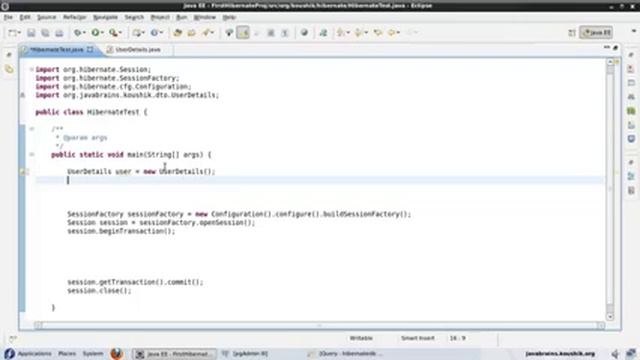
Task: Switch to the HibernateTest.java editor tab
Action: [x=57, y=50]
